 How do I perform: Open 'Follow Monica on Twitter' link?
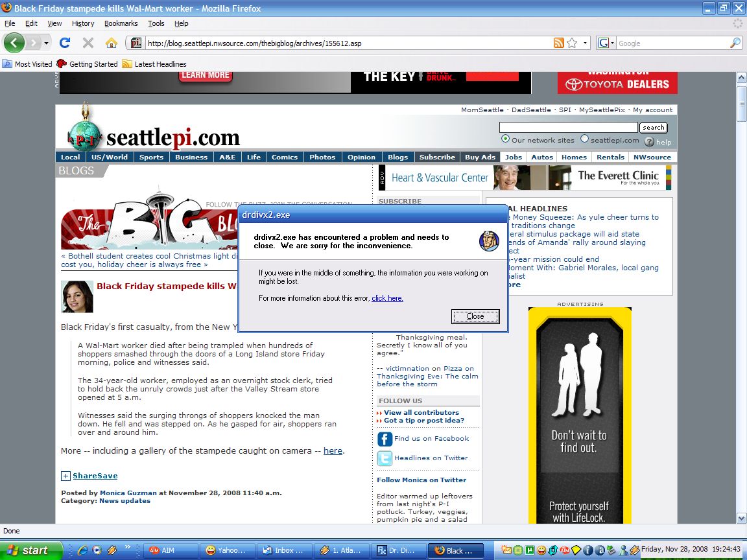[421, 480]
